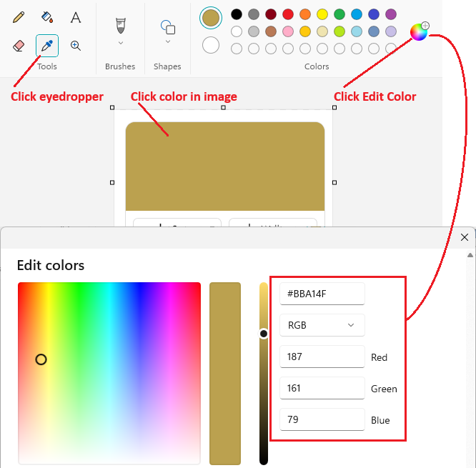This screenshot has height=468, width=476.
Task: Click the brightness value slider handle
Action: click(264, 334)
